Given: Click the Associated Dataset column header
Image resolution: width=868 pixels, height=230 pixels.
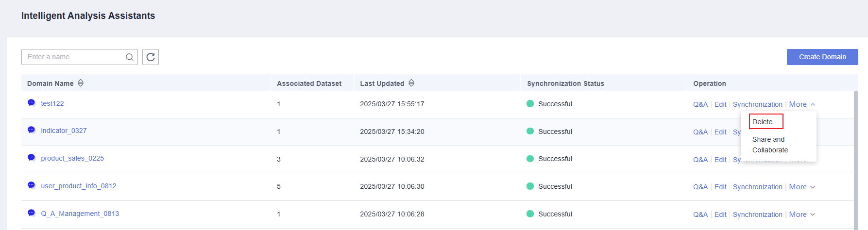Looking at the screenshot, I should pos(309,83).
